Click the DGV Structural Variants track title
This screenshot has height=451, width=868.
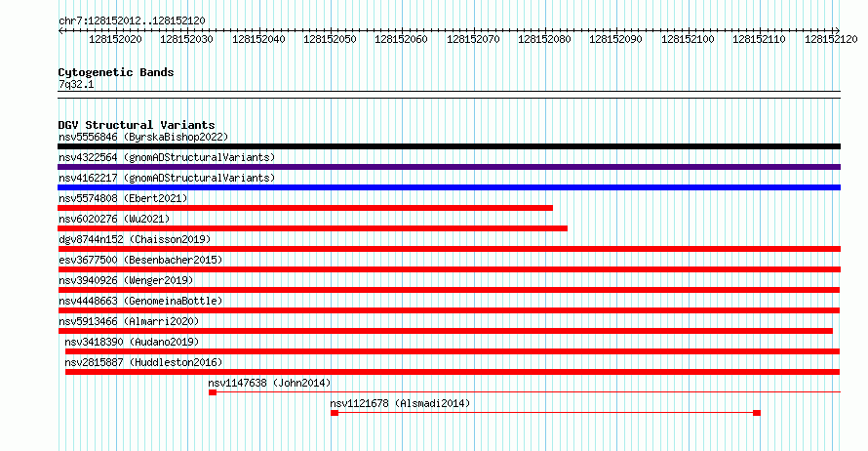[137, 125]
